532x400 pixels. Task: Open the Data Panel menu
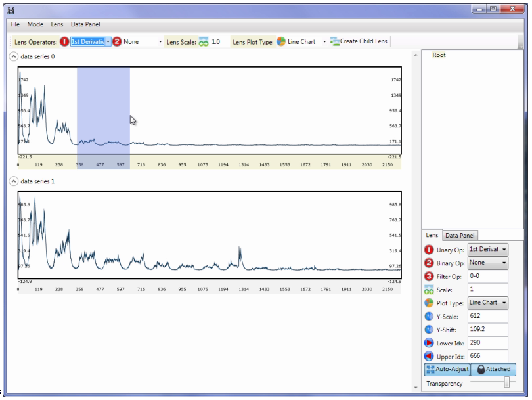[85, 24]
